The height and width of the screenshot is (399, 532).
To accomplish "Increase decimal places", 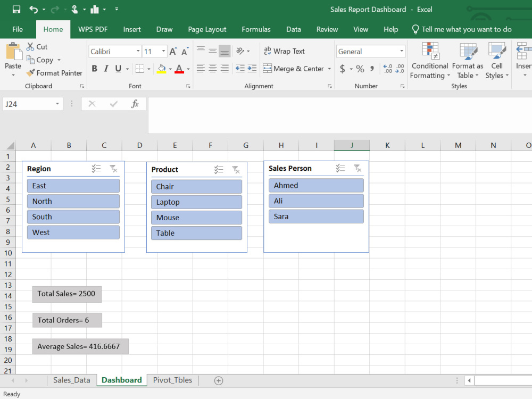I will 388,69.
